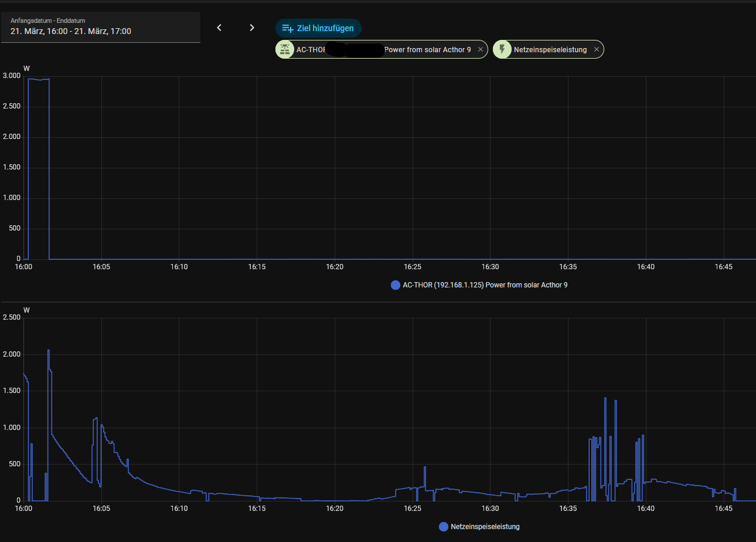Go to the next time range
The height and width of the screenshot is (542, 756).
252,28
